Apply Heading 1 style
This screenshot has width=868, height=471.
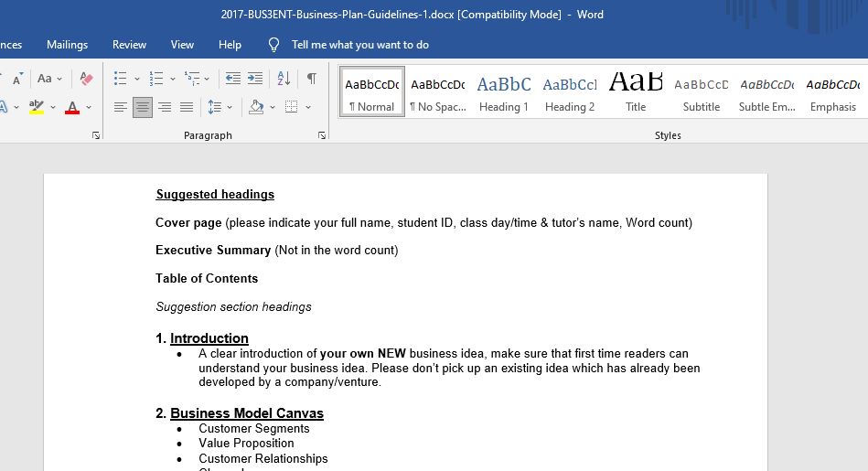504,91
